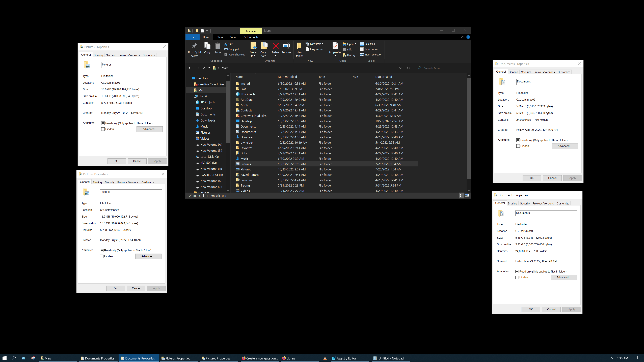644x362 pixels.
Task: Click Select all in the Select group
Action: [x=367, y=44]
